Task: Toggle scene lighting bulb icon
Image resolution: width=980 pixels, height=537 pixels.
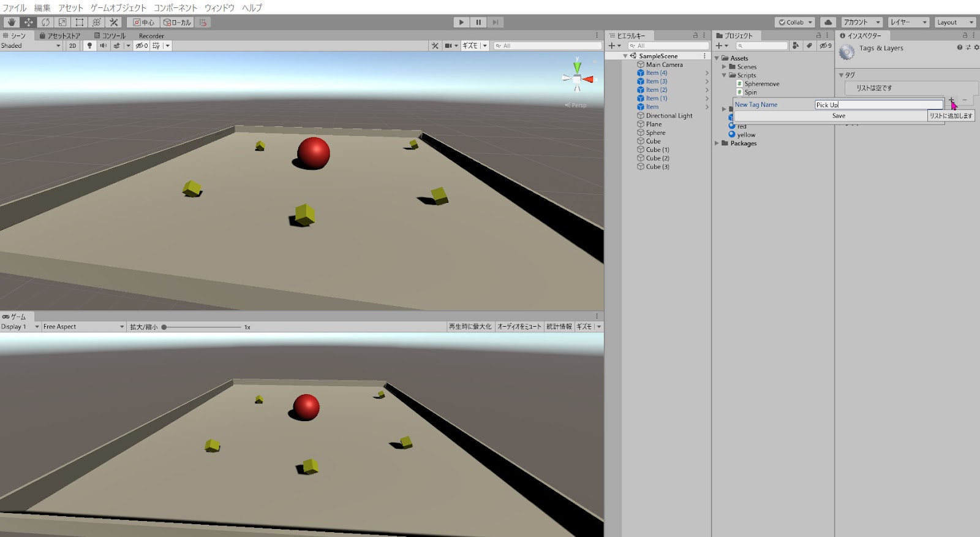Action: pyautogui.click(x=89, y=45)
